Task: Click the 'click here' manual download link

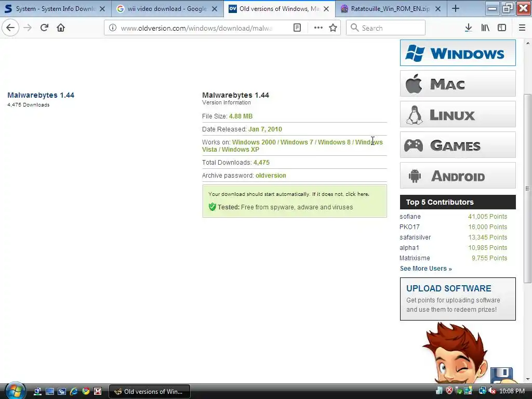Action: pos(357,194)
